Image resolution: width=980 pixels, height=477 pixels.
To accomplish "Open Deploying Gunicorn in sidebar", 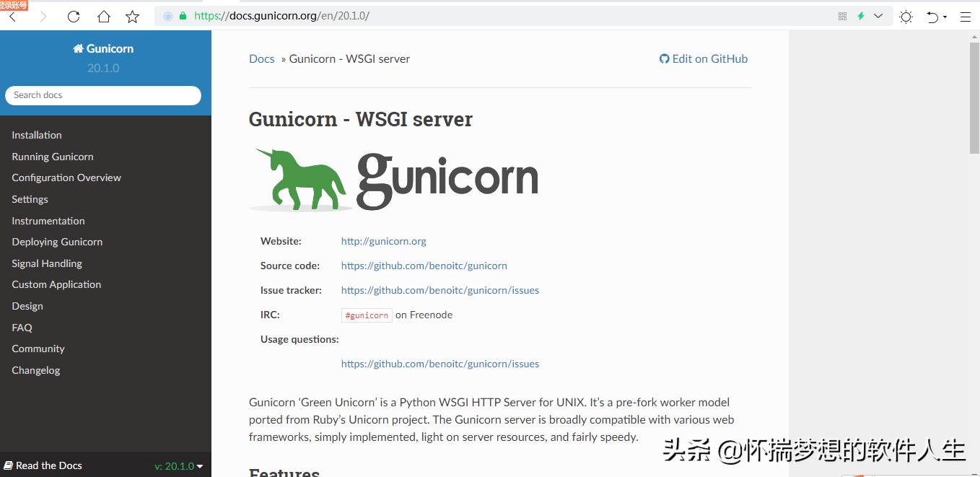I will tap(57, 242).
